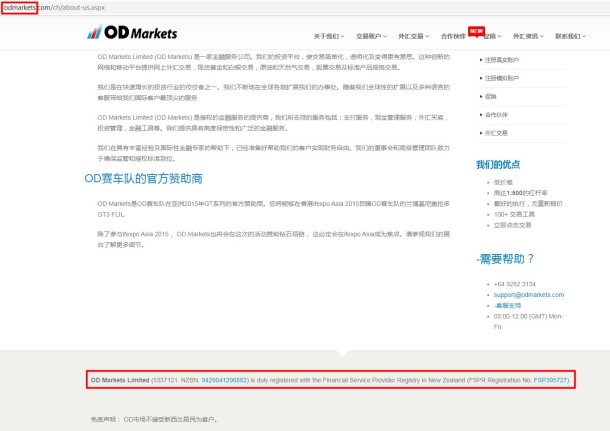The height and width of the screenshot is (431, 610).
Task: Open FSP395727 registration link in footer
Action: pos(550,380)
